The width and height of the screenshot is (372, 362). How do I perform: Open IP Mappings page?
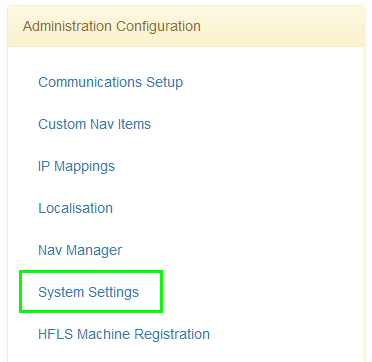76,166
